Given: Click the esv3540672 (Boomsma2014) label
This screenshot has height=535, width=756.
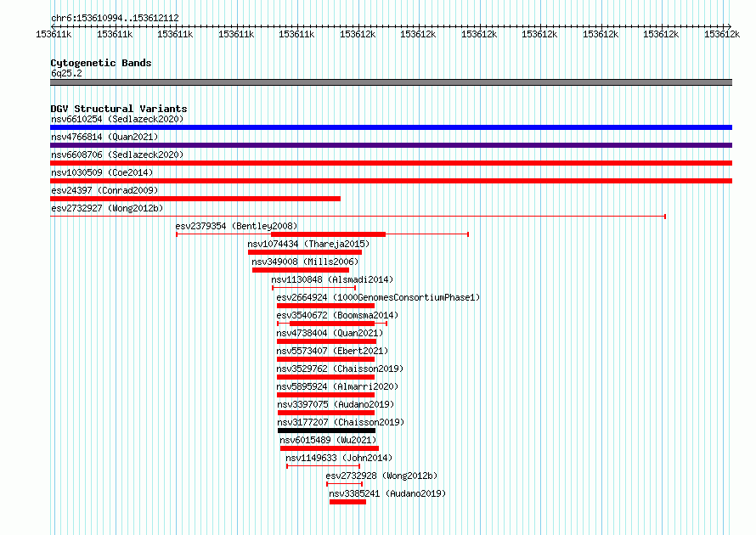Looking at the screenshot, I should (337, 315).
